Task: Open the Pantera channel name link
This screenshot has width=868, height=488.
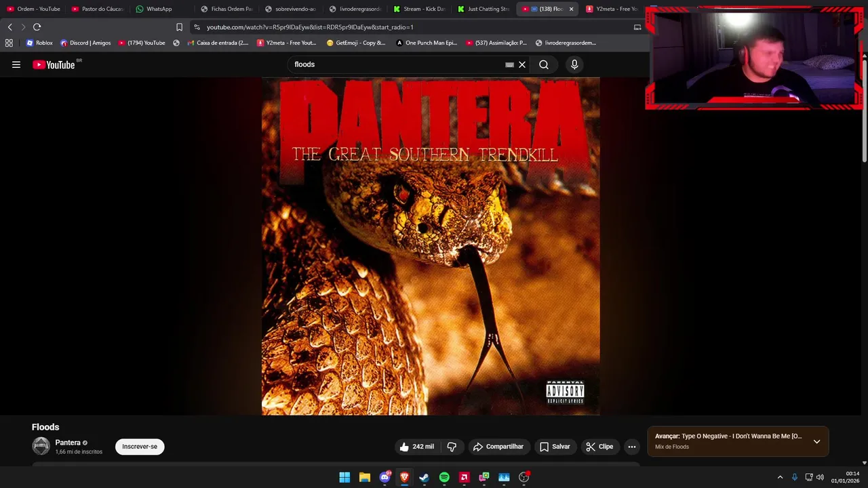Action: pyautogui.click(x=68, y=443)
